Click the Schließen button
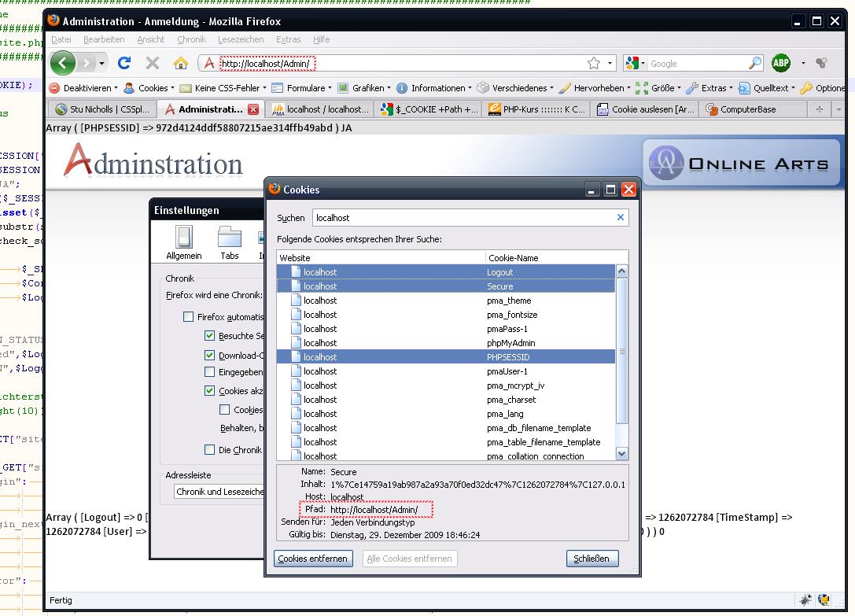Screen dimensions: 855x616 coord(591,558)
